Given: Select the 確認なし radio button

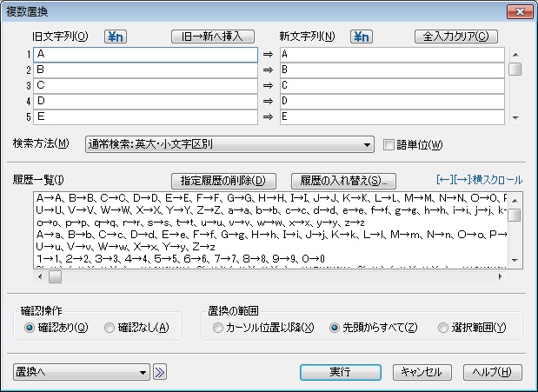Looking at the screenshot, I should pyautogui.click(x=110, y=328).
